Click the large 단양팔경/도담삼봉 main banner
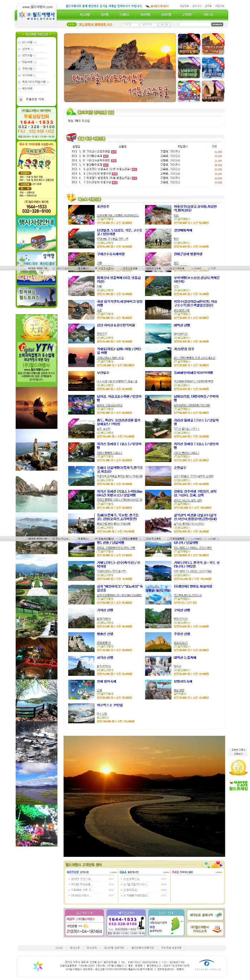This screenshot has width=250, height=980. pos(120,68)
